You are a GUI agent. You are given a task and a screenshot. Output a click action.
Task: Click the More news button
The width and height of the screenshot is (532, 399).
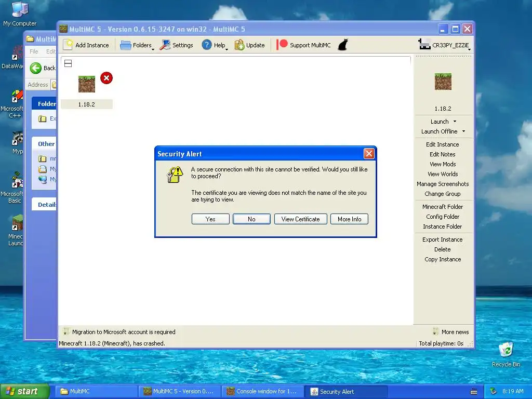(451, 332)
